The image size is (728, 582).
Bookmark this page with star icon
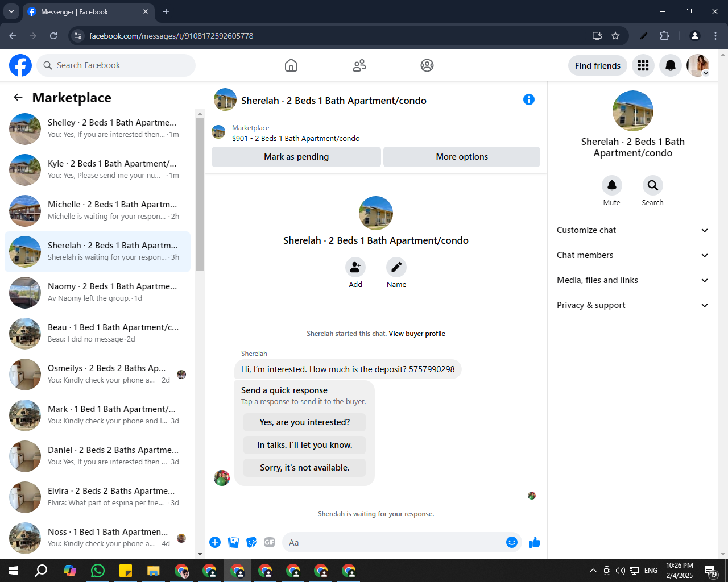pos(615,36)
